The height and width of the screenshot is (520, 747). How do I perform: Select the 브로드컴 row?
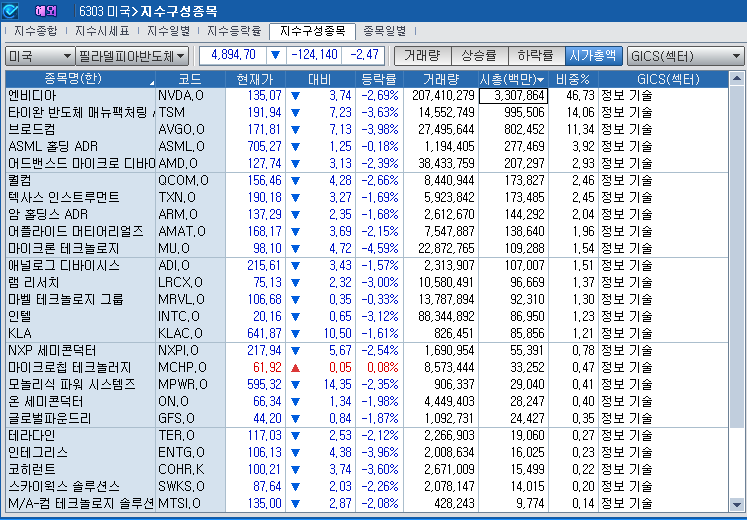pos(367,130)
